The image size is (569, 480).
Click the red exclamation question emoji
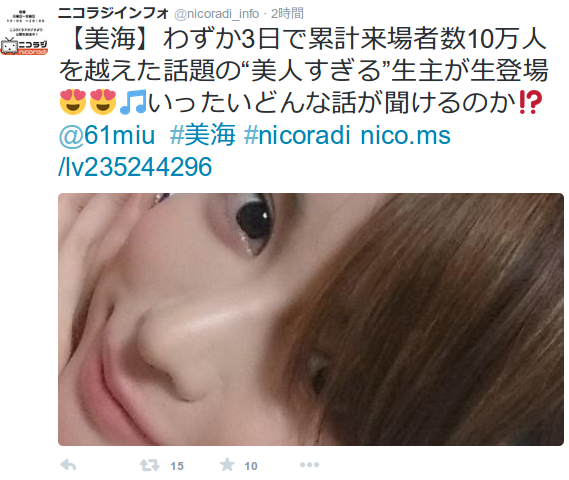pyautogui.click(x=530, y=102)
